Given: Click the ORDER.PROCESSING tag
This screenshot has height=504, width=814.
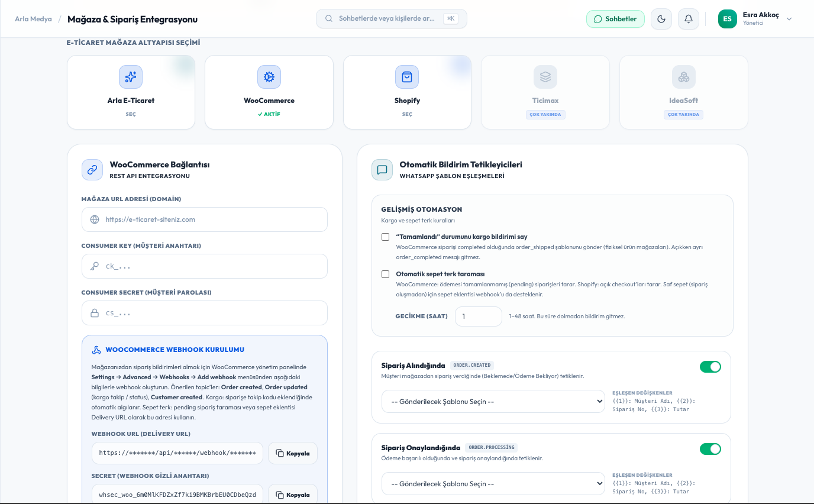Looking at the screenshot, I should tap(492, 447).
